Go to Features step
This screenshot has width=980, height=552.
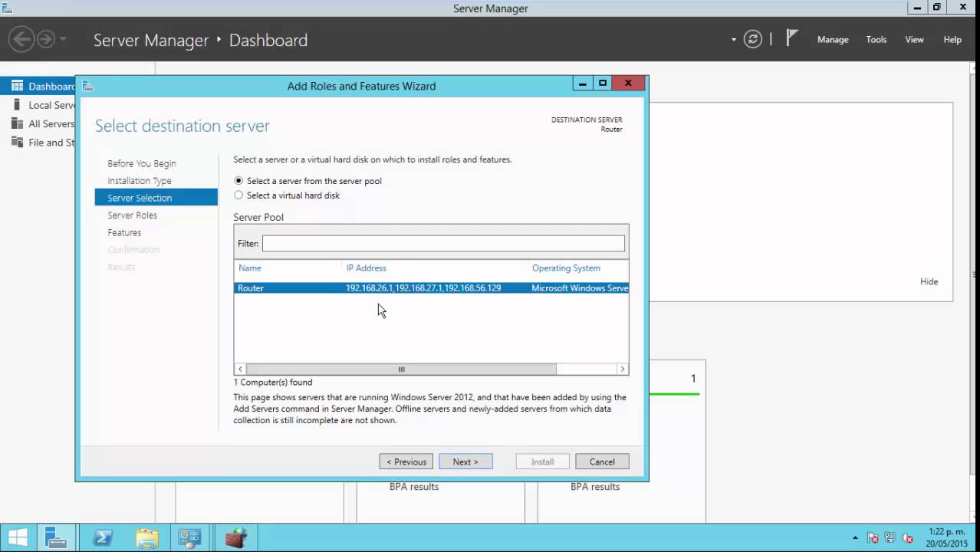(124, 232)
